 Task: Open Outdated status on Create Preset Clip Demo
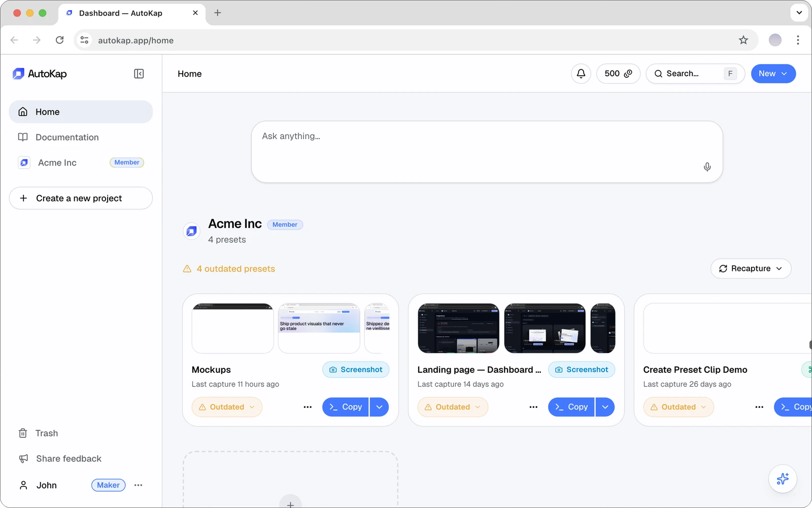click(679, 407)
